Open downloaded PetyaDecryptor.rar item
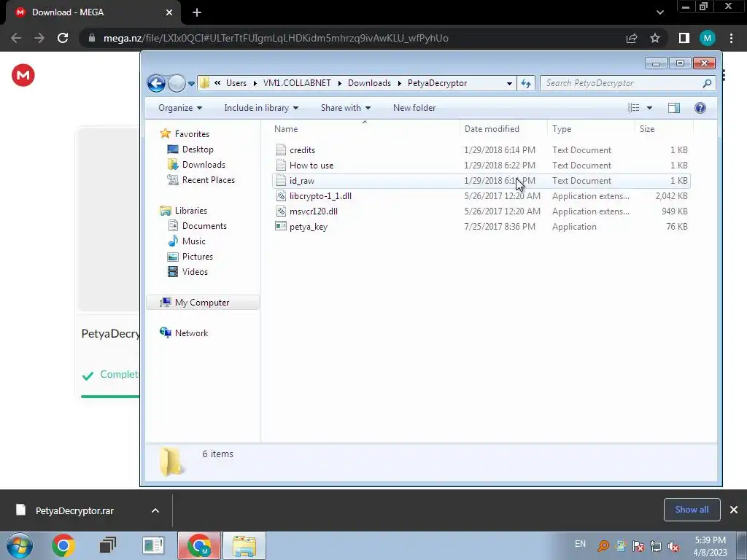Image resolution: width=747 pixels, height=560 pixels. point(74,510)
